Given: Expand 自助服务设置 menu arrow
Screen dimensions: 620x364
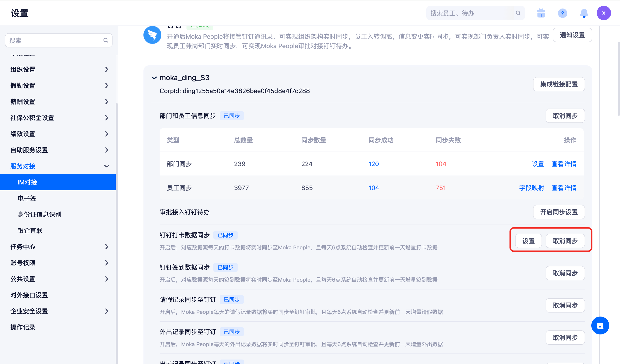Looking at the screenshot, I should tap(106, 150).
